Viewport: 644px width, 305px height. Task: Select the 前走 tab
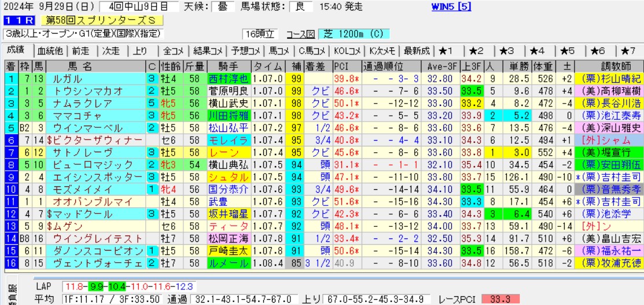pos(80,50)
